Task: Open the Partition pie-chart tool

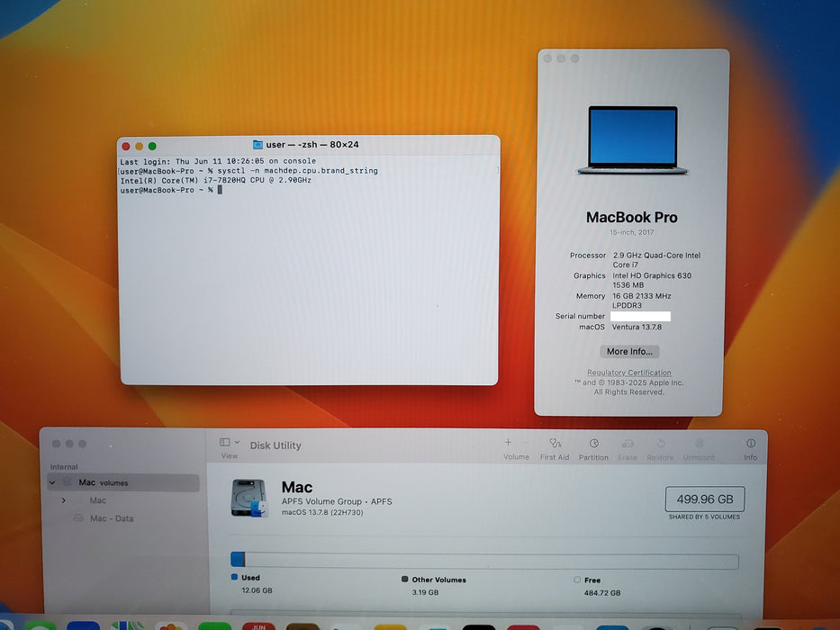Action: pos(594,444)
